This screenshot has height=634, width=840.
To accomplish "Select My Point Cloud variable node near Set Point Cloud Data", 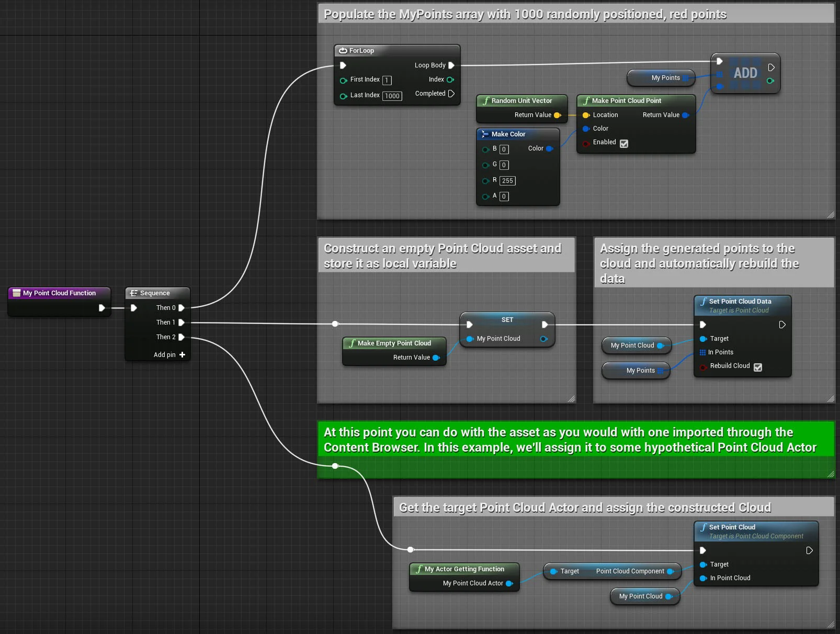I will click(637, 345).
